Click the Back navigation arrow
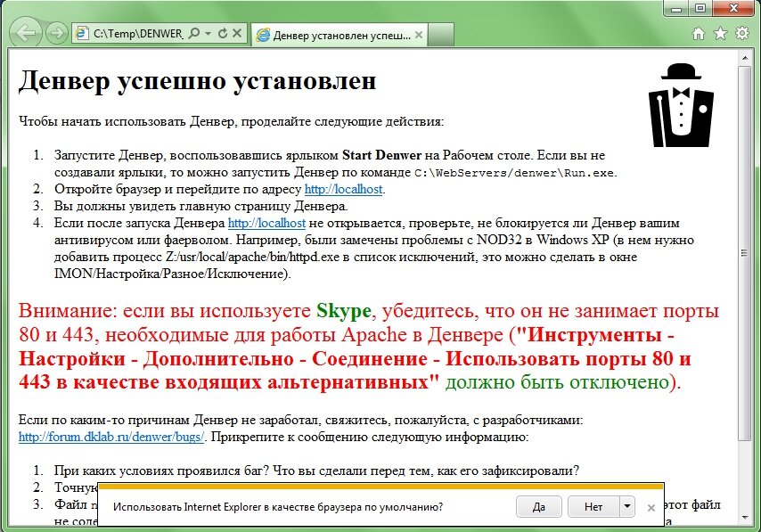The width and height of the screenshot is (761, 532). click(25, 33)
